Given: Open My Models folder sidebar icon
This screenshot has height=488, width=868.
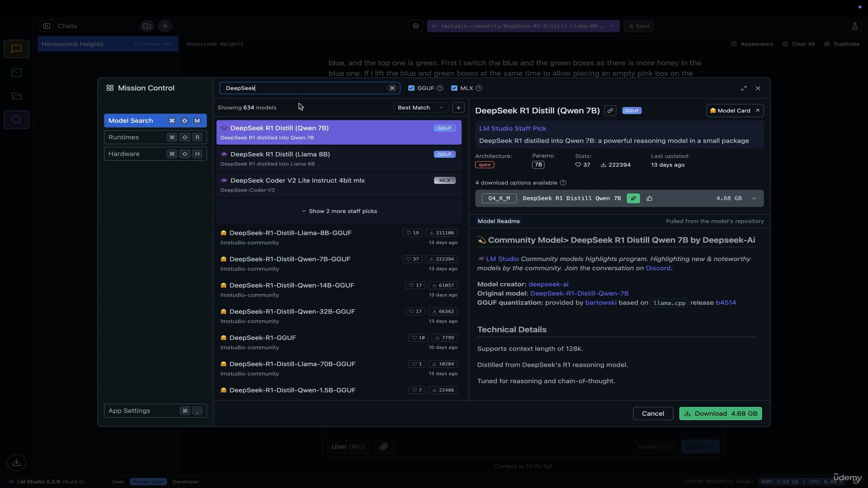Looking at the screenshot, I should pos(17,96).
